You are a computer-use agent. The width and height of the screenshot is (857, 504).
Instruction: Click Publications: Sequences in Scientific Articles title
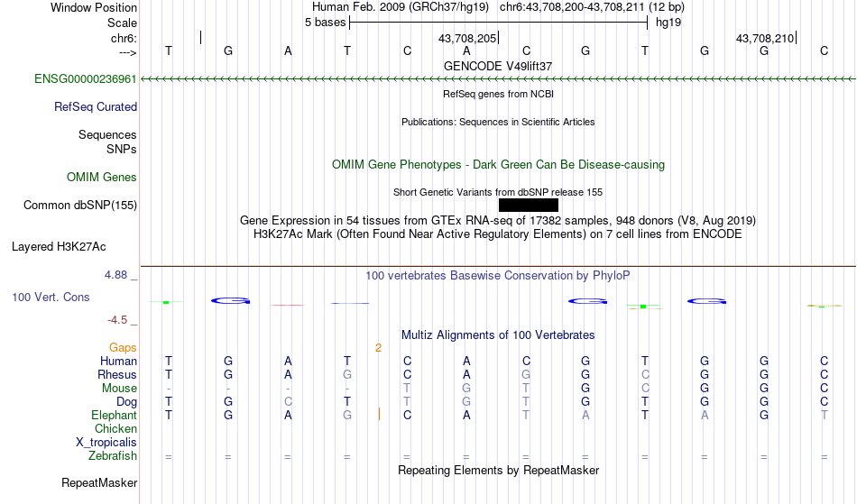point(498,122)
